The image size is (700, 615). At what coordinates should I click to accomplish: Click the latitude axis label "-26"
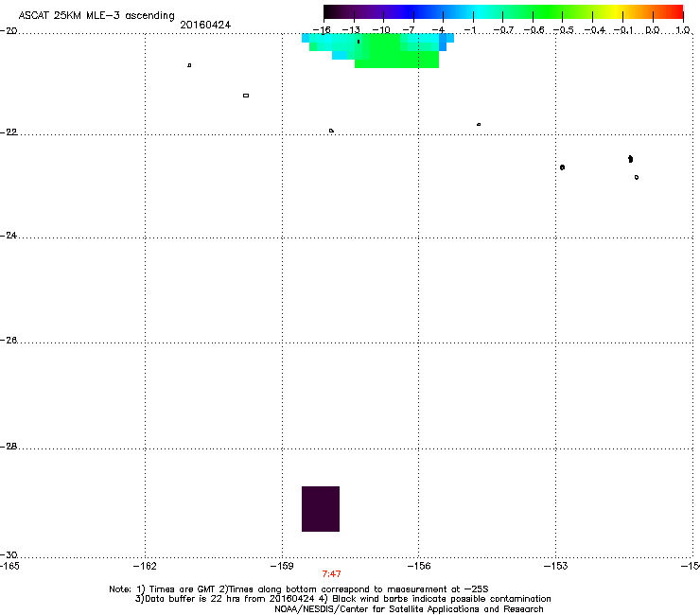pyautogui.click(x=9, y=341)
